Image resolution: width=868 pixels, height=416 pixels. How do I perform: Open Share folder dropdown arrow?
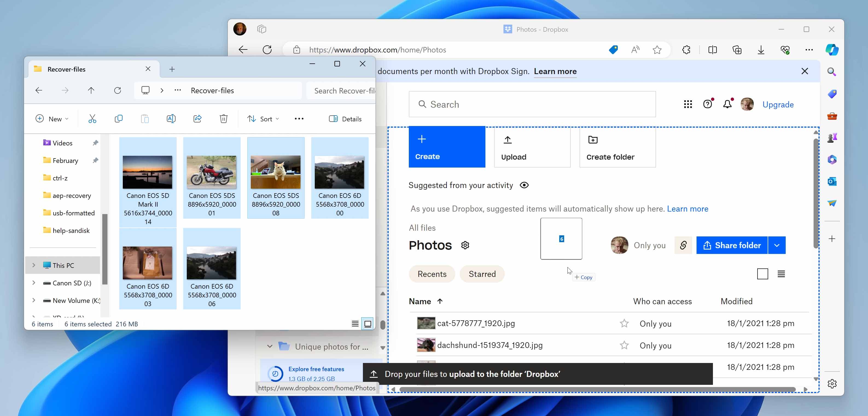777,245
